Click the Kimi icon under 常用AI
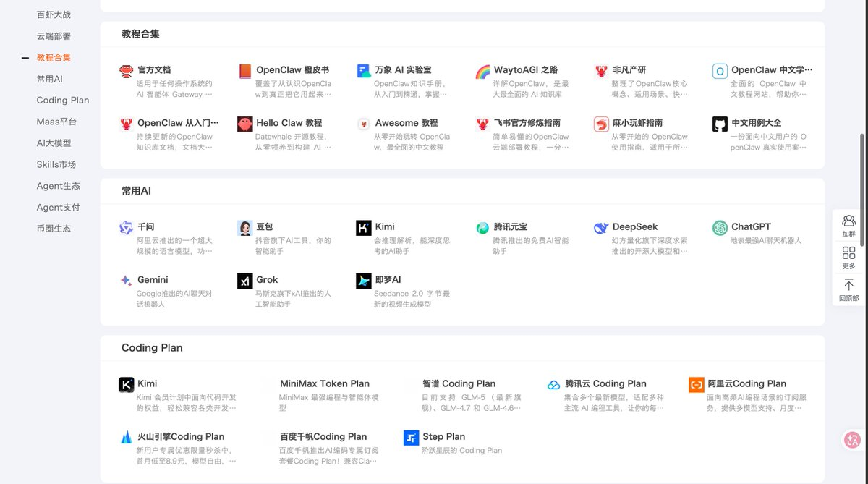868x484 pixels. [x=364, y=228]
